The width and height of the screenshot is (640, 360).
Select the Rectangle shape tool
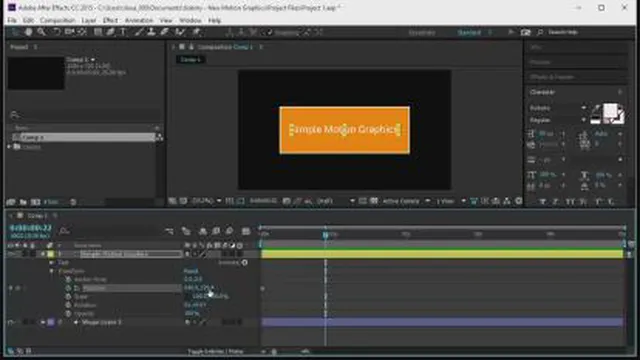[x=98, y=32]
